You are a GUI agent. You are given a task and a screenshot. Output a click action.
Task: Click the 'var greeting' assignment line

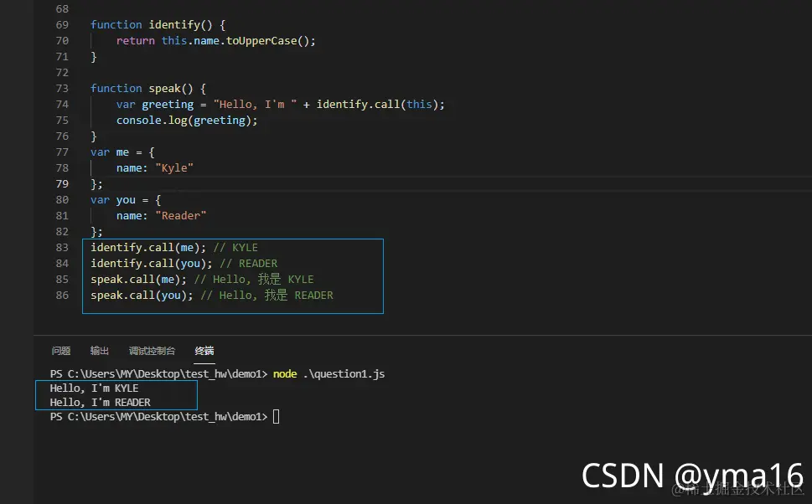coord(280,105)
